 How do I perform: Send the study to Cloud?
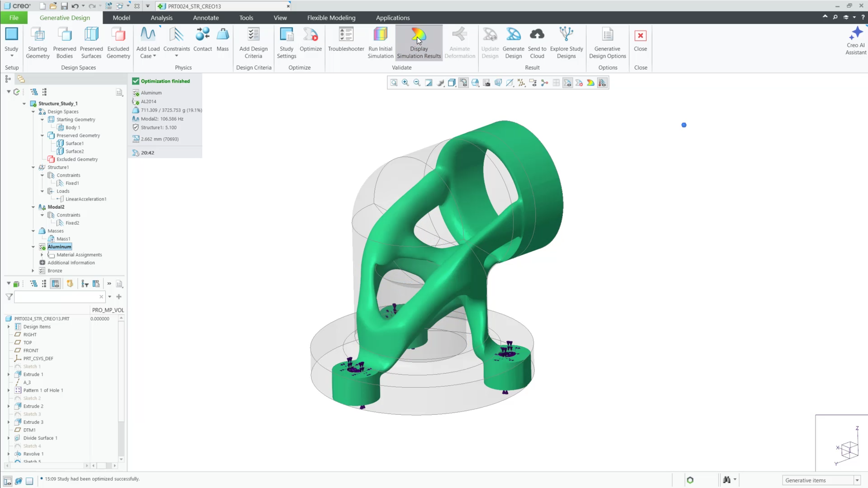(537, 43)
